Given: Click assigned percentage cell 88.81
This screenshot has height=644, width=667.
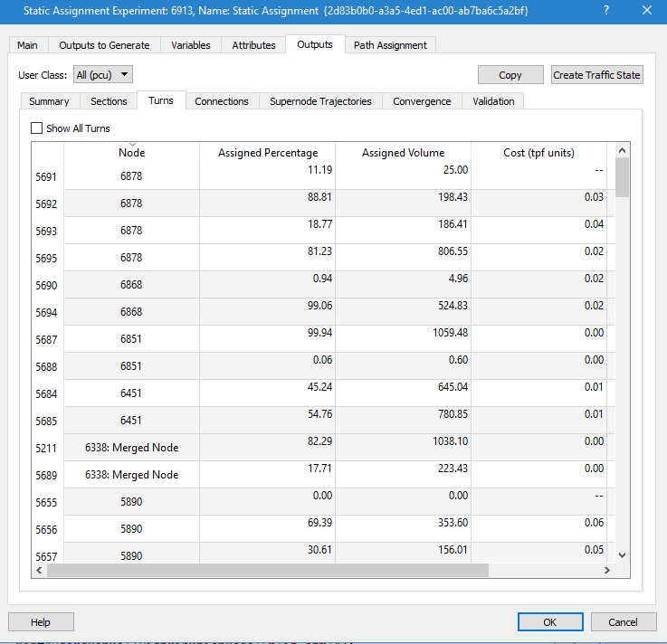Looking at the screenshot, I should click(x=268, y=204).
